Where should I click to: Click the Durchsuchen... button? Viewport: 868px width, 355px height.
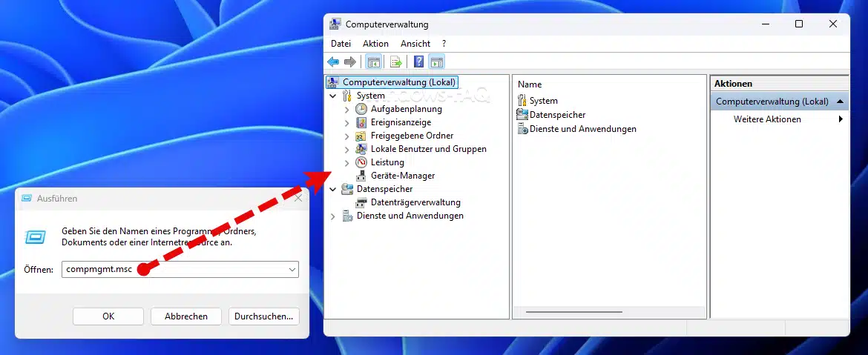tap(263, 316)
